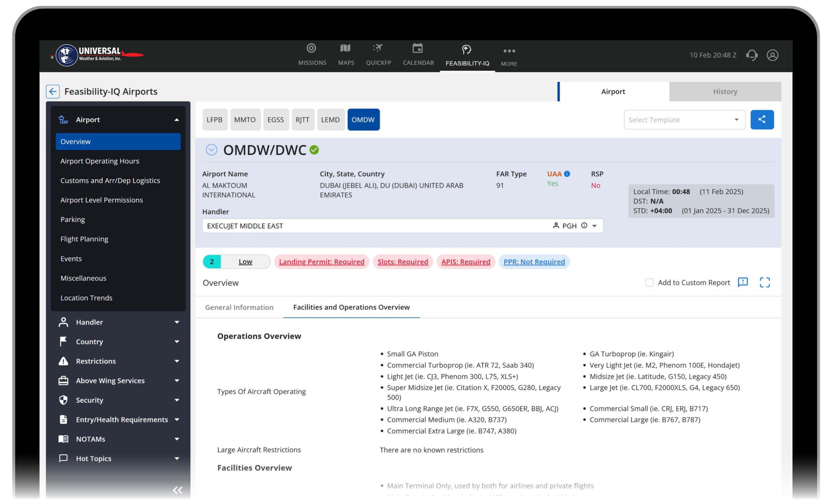Open Airport Operating Hours in the sidebar
This screenshot has width=834, height=504.
[x=100, y=161]
